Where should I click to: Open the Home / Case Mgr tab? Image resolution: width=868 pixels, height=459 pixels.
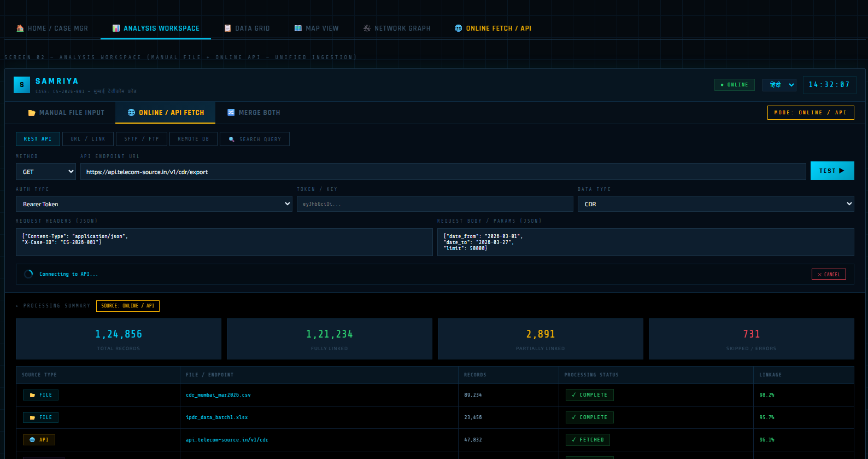pyautogui.click(x=52, y=28)
